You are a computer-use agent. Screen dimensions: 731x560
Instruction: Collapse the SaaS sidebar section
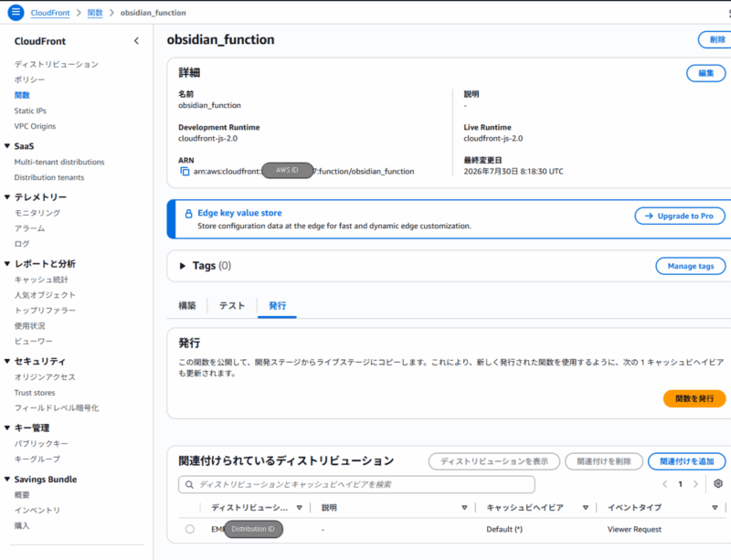click(x=7, y=146)
